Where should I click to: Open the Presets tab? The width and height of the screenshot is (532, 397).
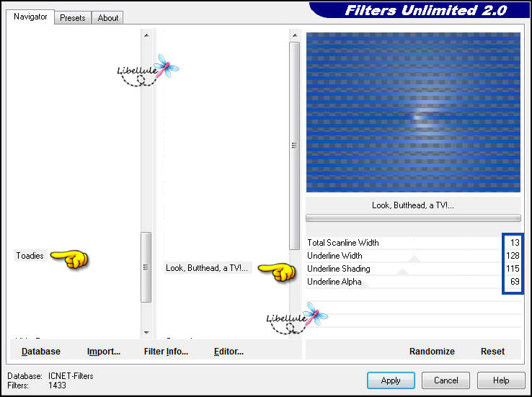73,18
